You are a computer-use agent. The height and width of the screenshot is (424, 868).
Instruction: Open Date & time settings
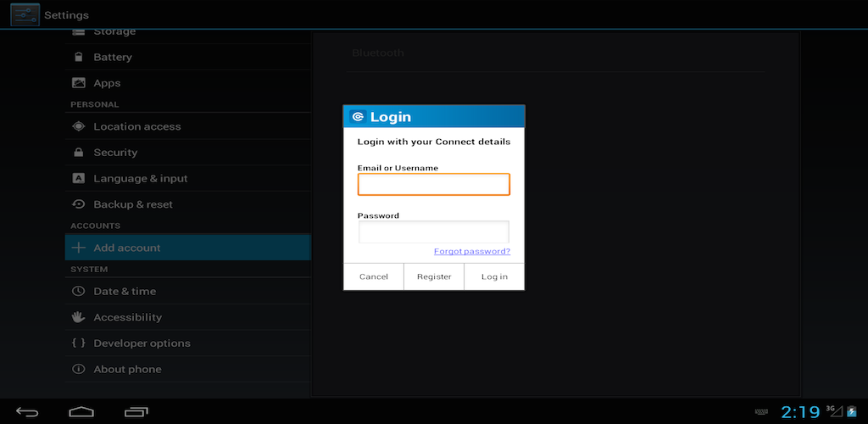pyautogui.click(x=187, y=291)
